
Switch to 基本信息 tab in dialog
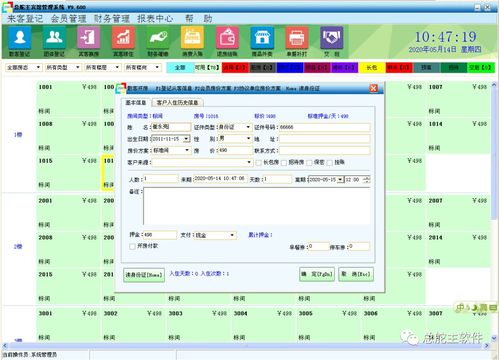point(135,102)
